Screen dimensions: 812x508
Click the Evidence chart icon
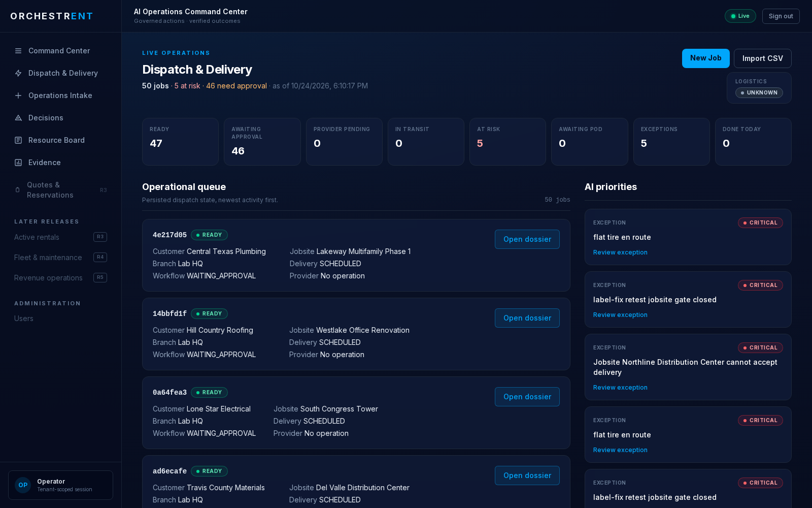(18, 163)
